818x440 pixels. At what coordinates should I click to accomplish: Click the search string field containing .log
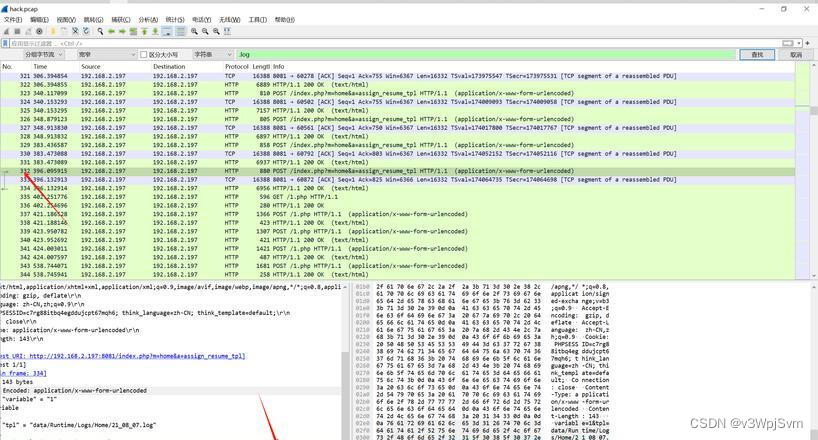click(486, 54)
